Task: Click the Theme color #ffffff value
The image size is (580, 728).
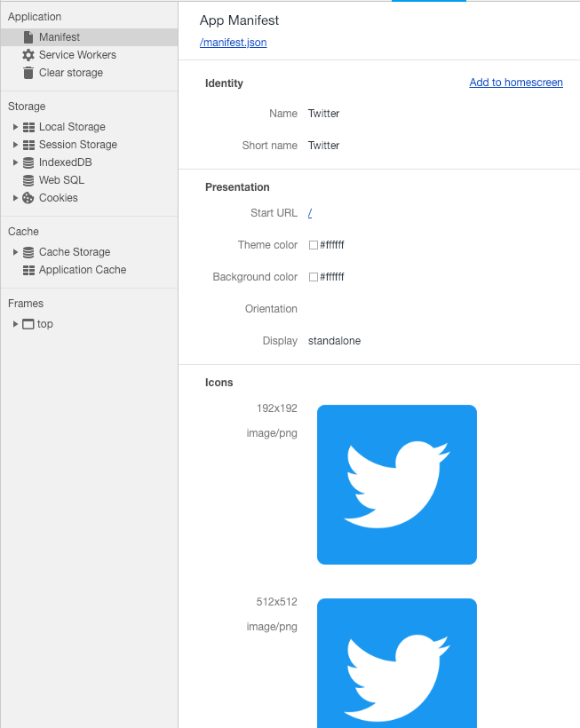Action: point(332,245)
